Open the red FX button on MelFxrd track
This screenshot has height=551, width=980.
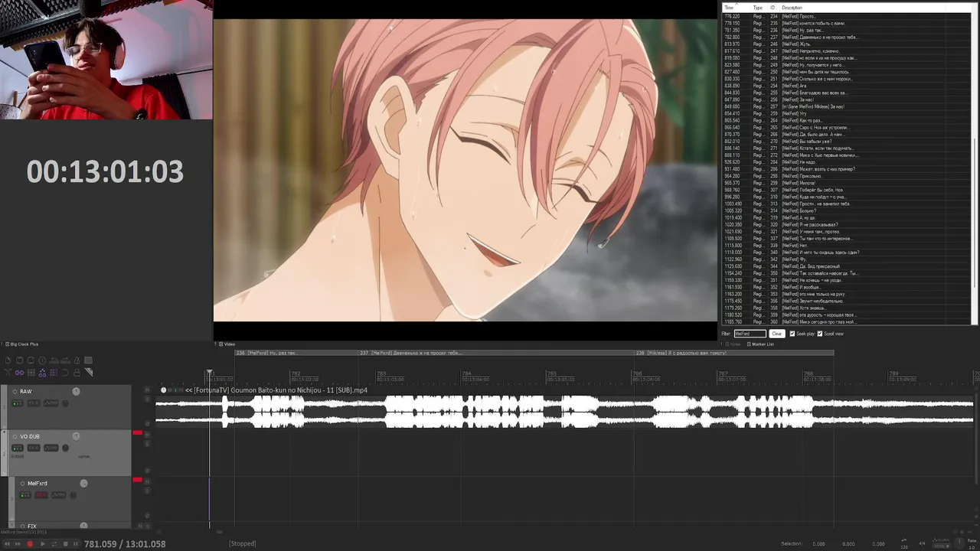tap(41, 495)
